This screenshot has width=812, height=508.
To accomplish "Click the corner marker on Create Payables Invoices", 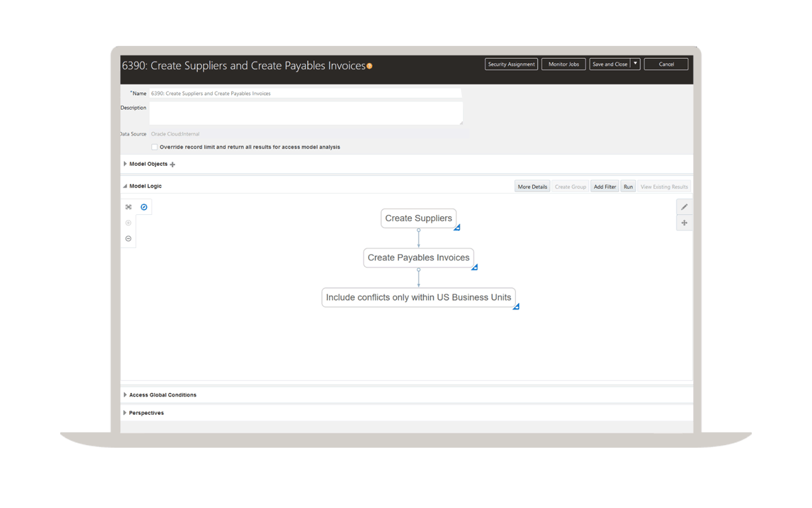I will [x=474, y=267].
